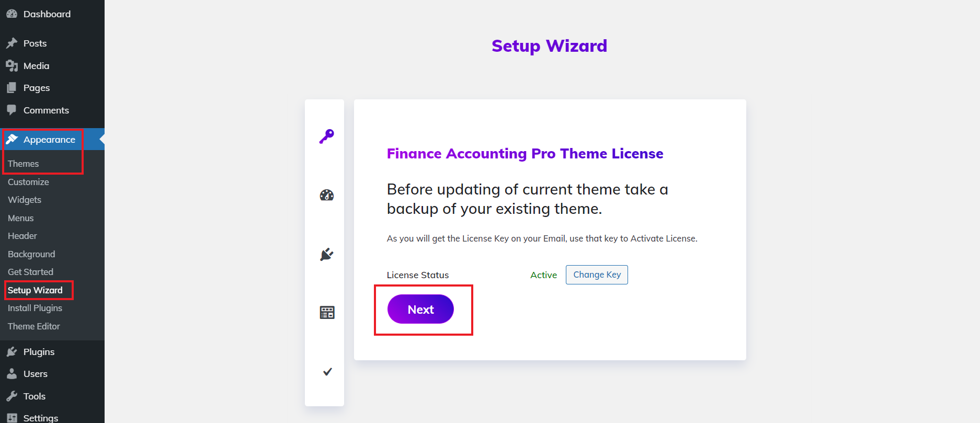Image resolution: width=980 pixels, height=423 pixels.
Task: Open the Media library icon
Action: click(12, 65)
